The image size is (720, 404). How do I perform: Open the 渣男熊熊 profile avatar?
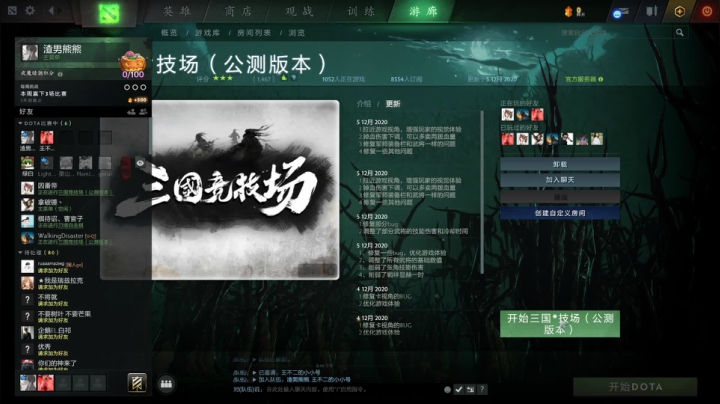pos(30,52)
